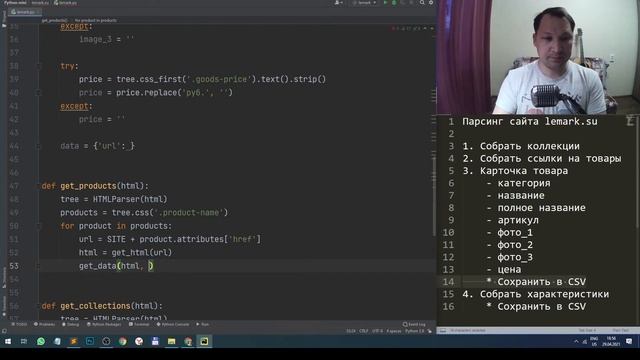640x360 pixels.
Task: Fold the price.replace block end marker
Action: click(39, 93)
